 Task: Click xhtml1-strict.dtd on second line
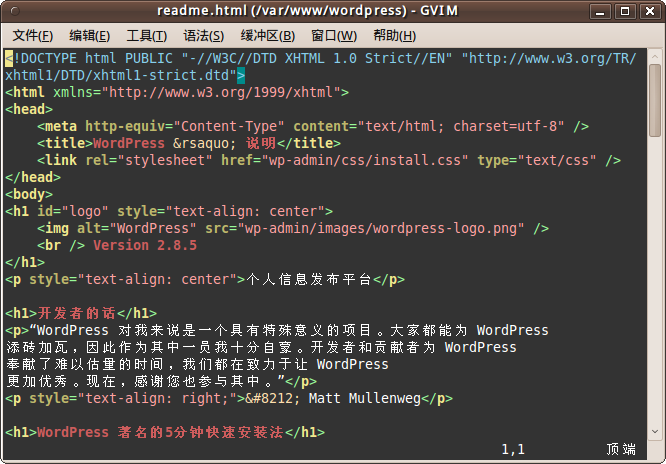click(x=161, y=75)
